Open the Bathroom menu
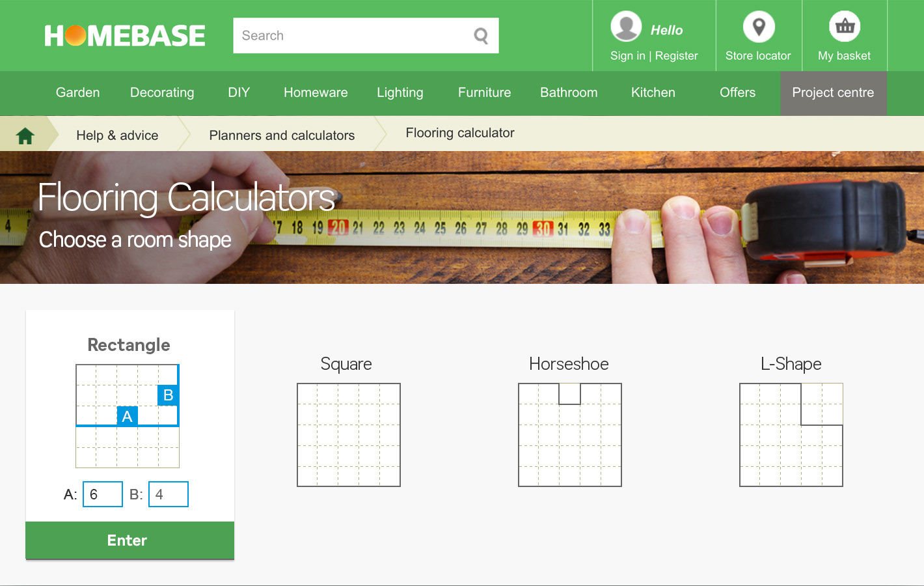 (569, 92)
